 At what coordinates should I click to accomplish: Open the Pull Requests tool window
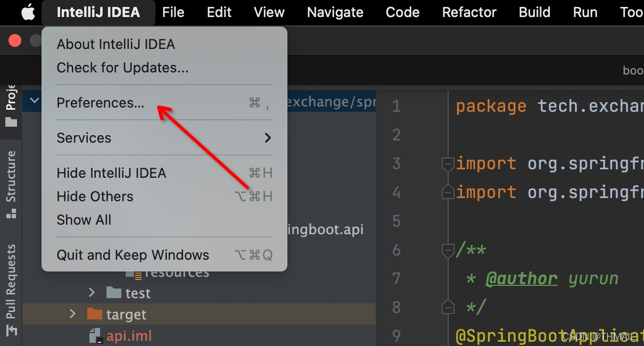click(11, 282)
